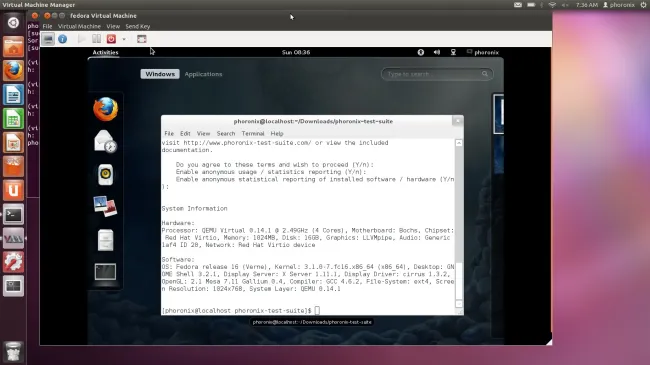The image size is (650, 365).
Task: Switch VM viewer to fullscreen
Action: click(x=142, y=39)
